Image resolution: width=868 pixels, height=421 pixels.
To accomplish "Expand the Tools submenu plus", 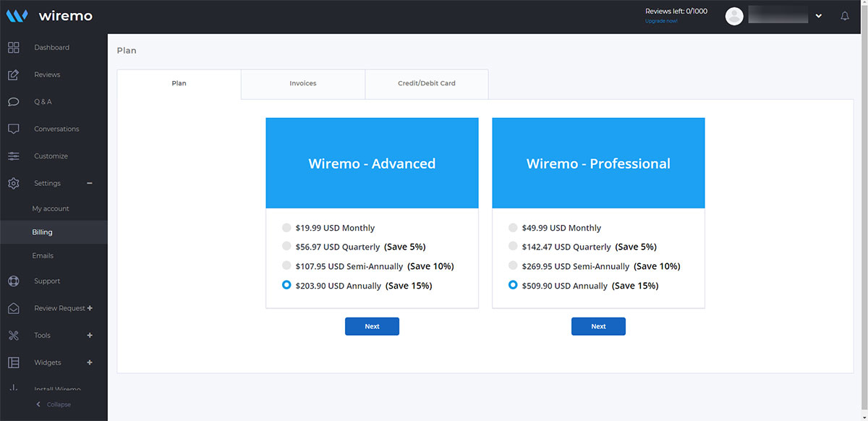I will pos(90,335).
